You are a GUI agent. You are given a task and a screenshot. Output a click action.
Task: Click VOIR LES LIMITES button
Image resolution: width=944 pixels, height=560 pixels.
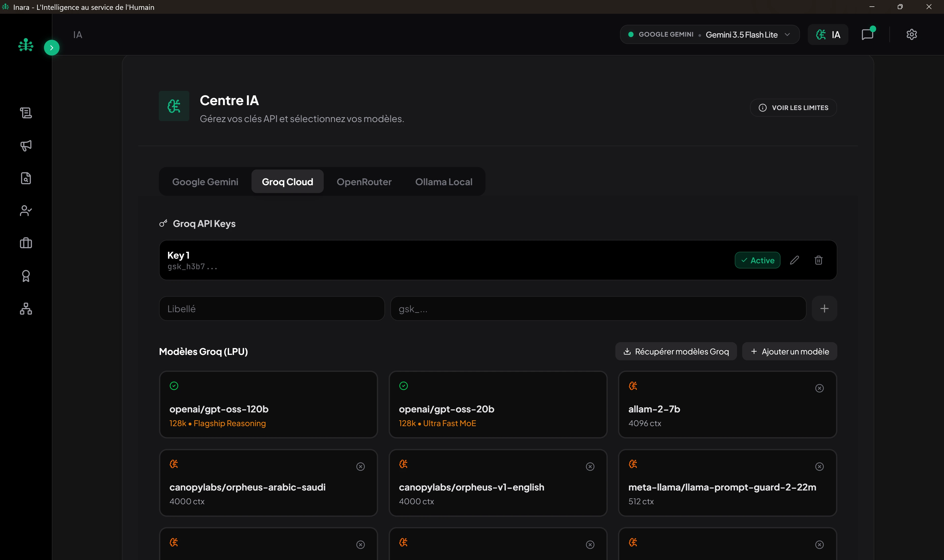(793, 108)
